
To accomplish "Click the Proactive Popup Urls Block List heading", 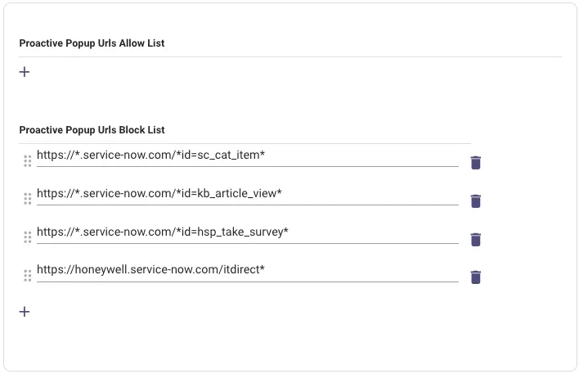I will point(92,130).
